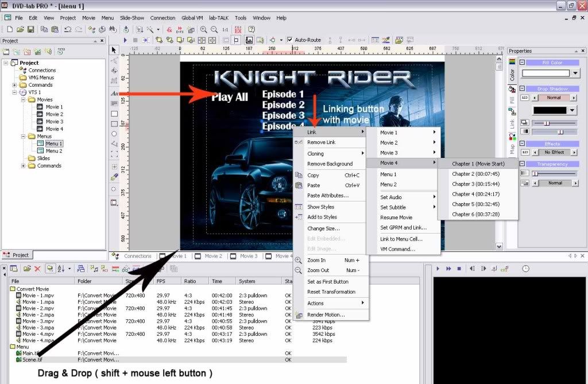
Task: Collapse the Drop Shadow section
Action: [522, 88]
